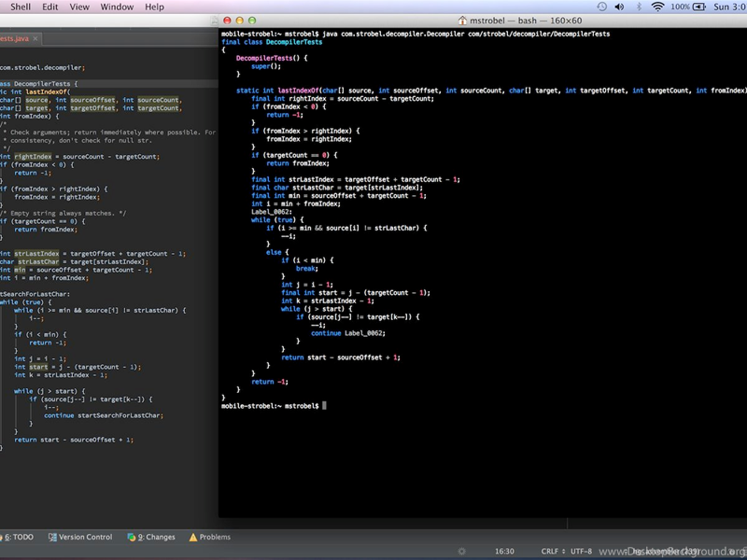Open the Time Machine menu bar icon
The width and height of the screenshot is (747, 560).
(601, 7)
